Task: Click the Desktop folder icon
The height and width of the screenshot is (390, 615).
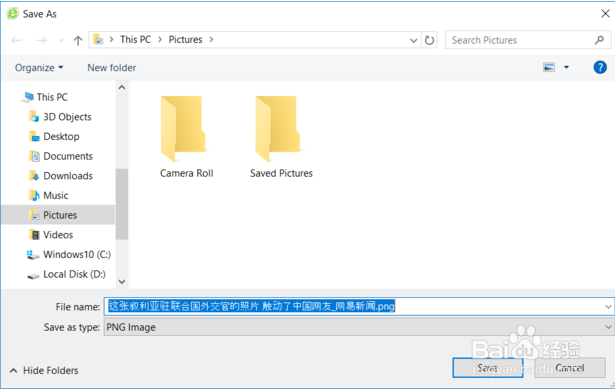Action: [x=34, y=137]
